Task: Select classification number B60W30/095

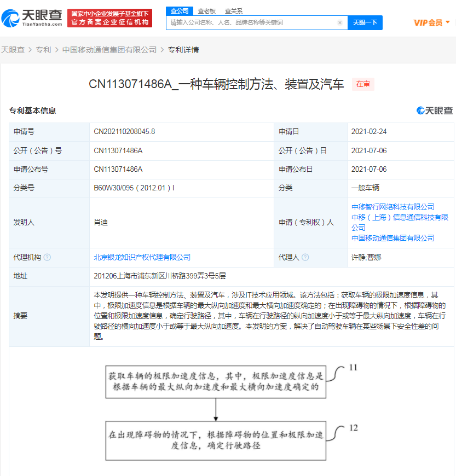Action: [x=134, y=188]
